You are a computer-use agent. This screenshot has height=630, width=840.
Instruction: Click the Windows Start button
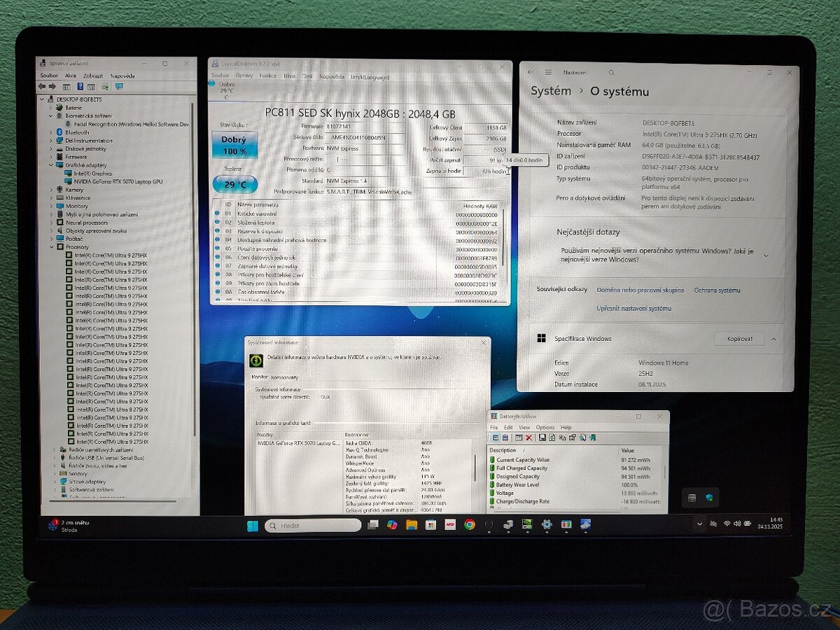(x=252, y=524)
